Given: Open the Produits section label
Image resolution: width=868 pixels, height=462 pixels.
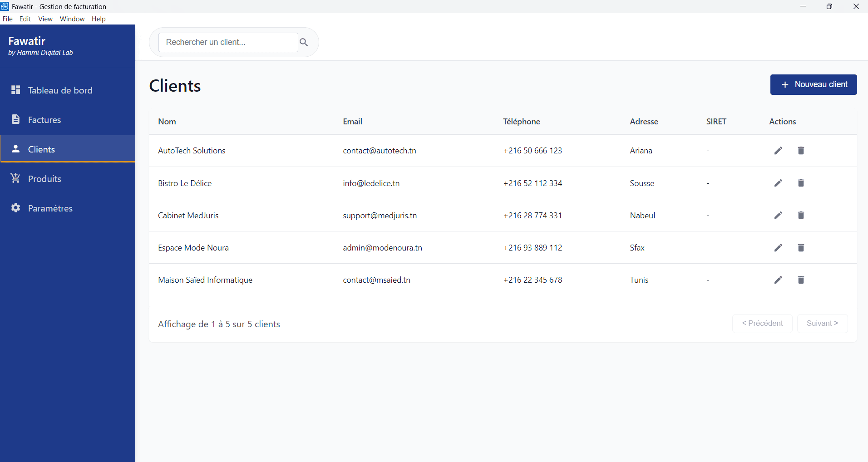Looking at the screenshot, I should click(44, 179).
